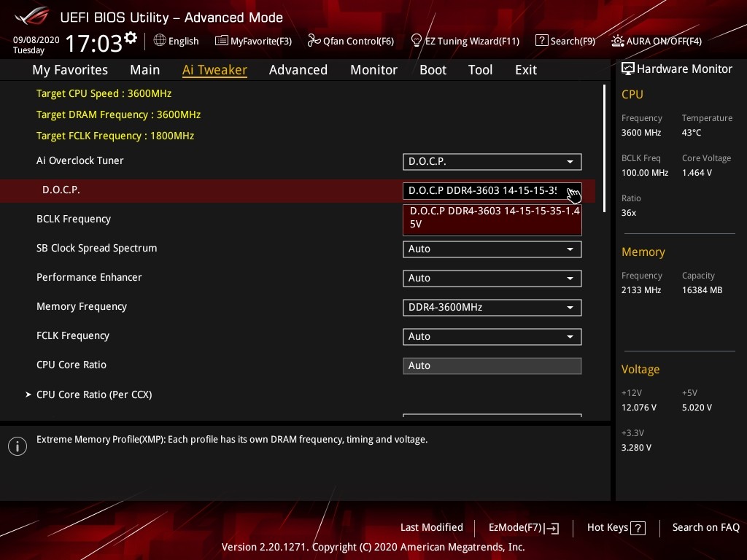Open Qfan Control fan icon
The image size is (747, 560).
pyautogui.click(x=314, y=41)
